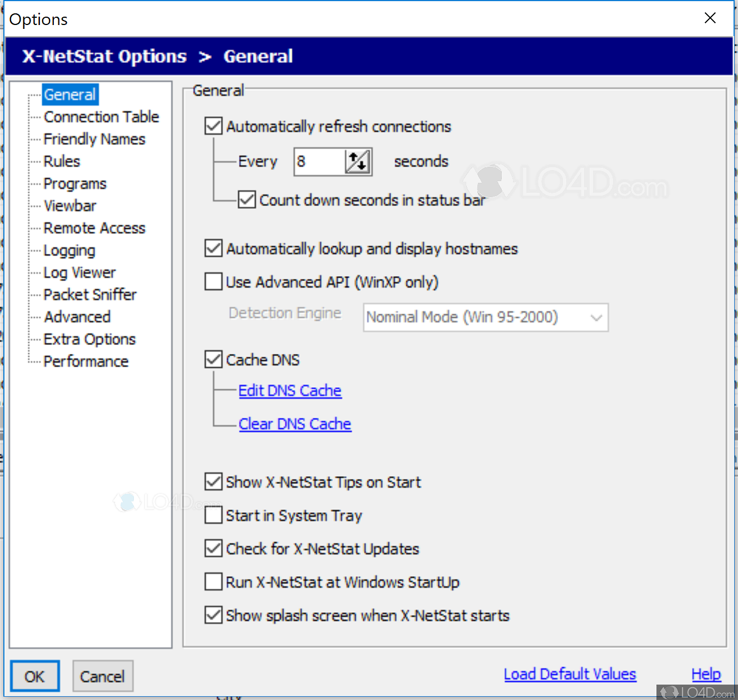Open the Remote Access options
Image resolution: width=738 pixels, height=700 pixels.
pyautogui.click(x=94, y=228)
